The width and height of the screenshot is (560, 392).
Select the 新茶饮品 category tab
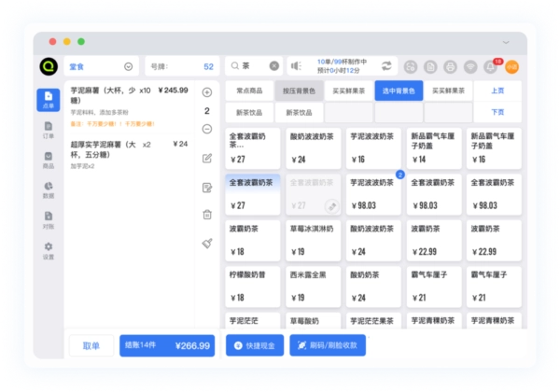click(248, 112)
